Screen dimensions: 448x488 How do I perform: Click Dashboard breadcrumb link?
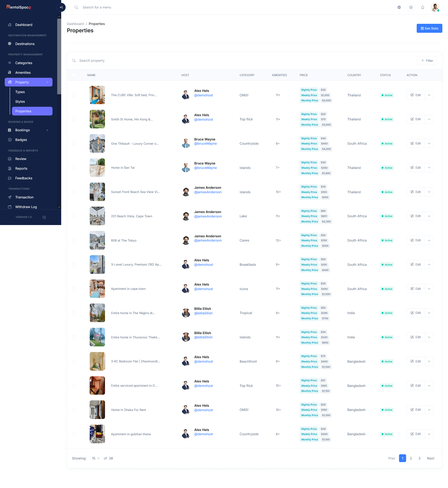pos(75,24)
